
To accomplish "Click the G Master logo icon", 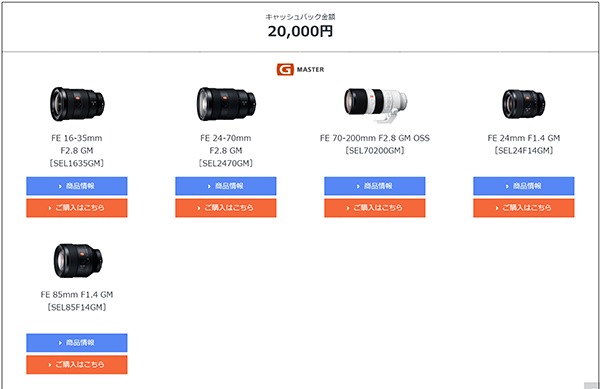I will click(285, 69).
